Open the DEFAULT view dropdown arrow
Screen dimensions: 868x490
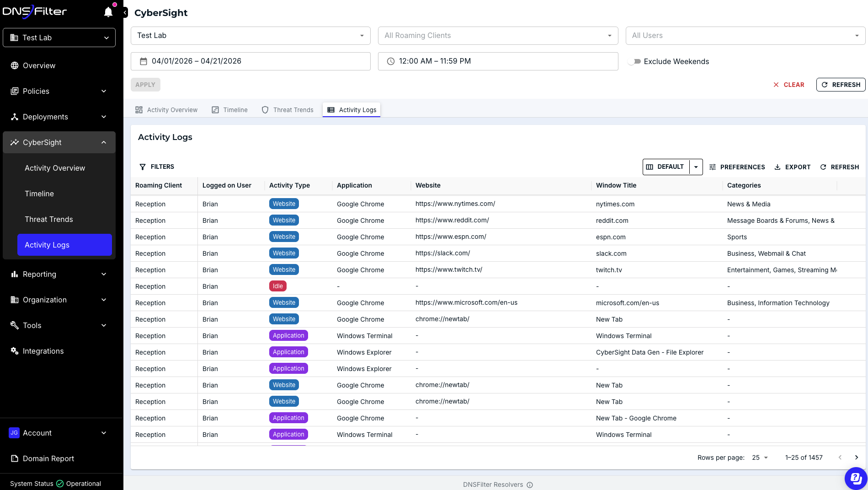point(696,167)
